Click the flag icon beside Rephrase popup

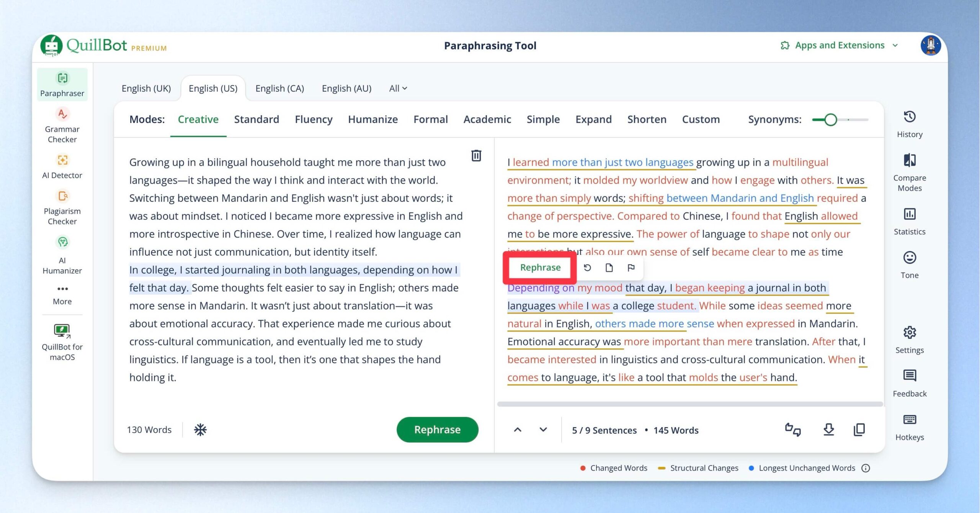pyautogui.click(x=631, y=268)
